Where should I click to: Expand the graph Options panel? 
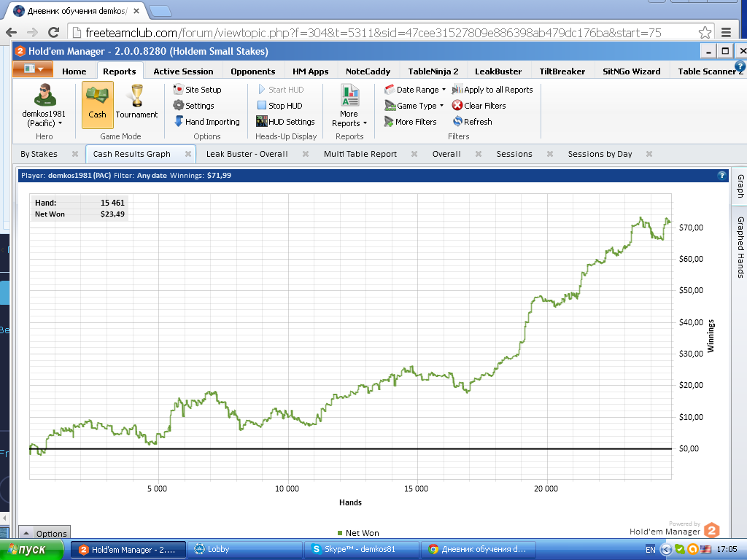pos(44,533)
